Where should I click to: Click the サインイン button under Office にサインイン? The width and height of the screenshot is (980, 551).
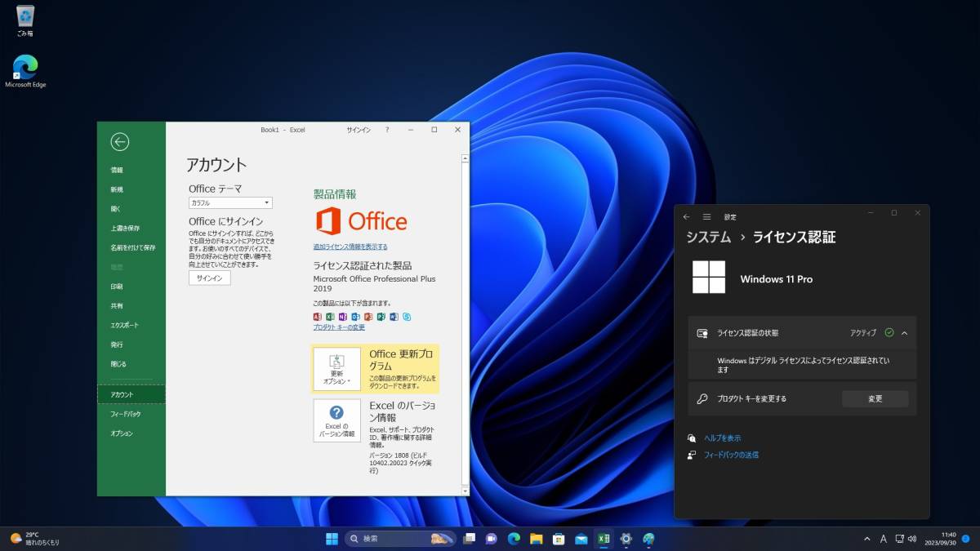210,278
